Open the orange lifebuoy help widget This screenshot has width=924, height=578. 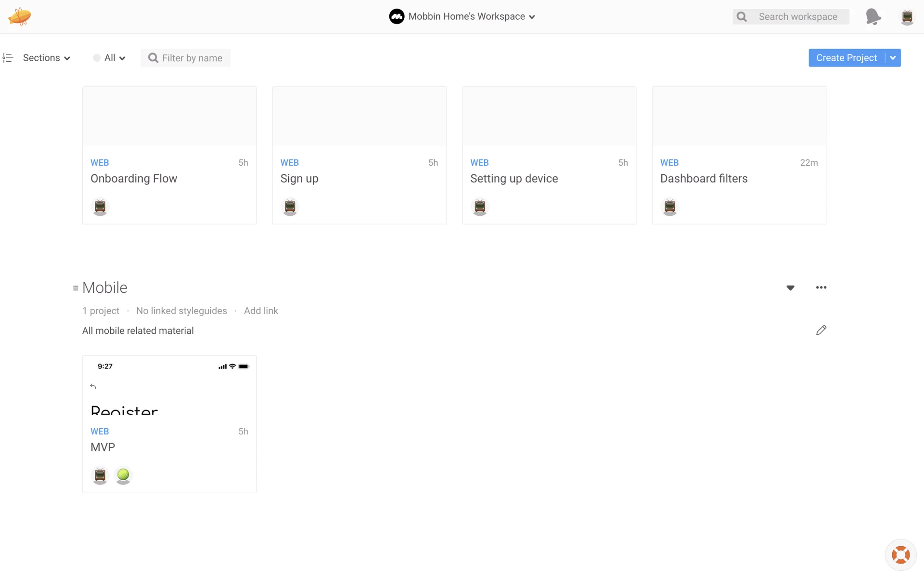tap(900, 555)
